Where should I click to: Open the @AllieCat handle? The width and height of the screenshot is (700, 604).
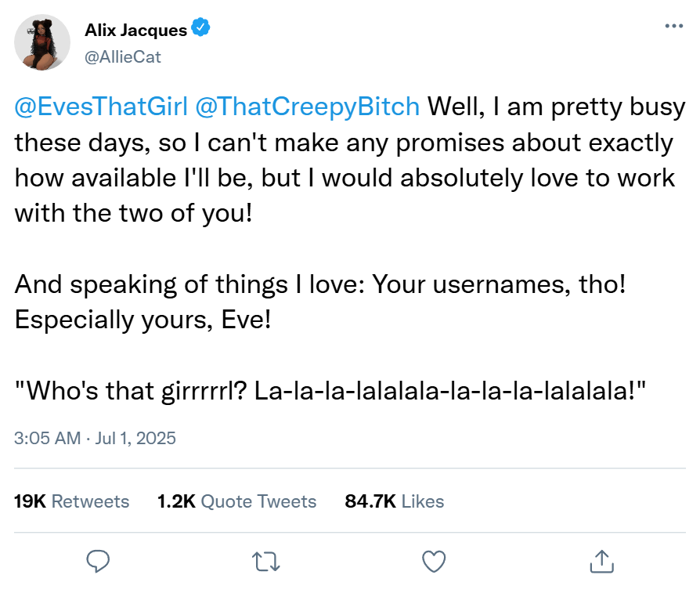pyautogui.click(x=123, y=56)
